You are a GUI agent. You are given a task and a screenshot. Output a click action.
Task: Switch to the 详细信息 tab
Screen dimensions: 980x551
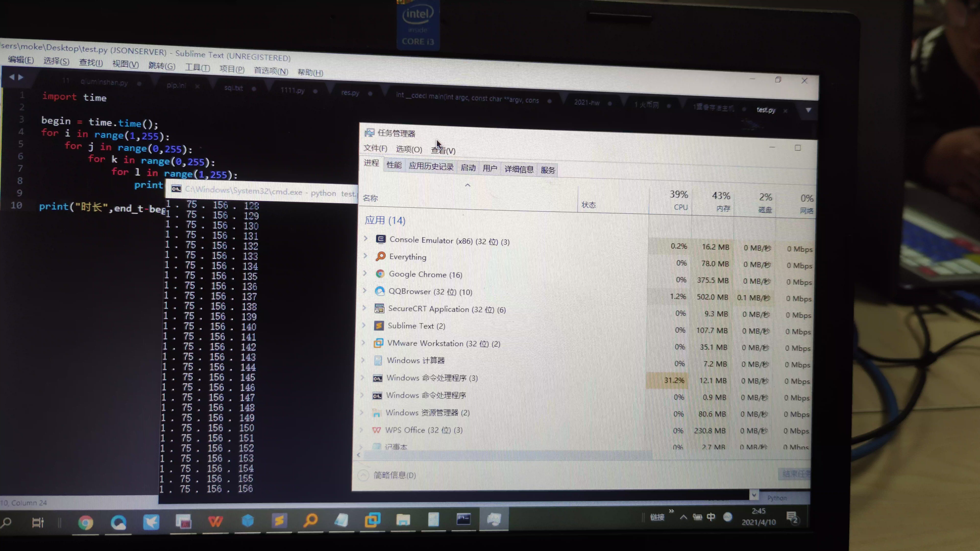coord(519,169)
